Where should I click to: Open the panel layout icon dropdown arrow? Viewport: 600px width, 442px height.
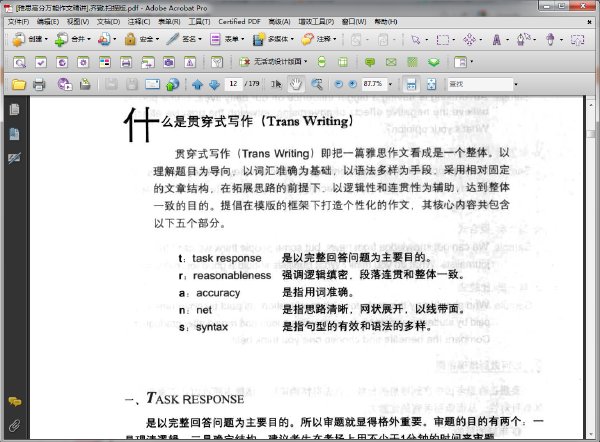pos(471,62)
